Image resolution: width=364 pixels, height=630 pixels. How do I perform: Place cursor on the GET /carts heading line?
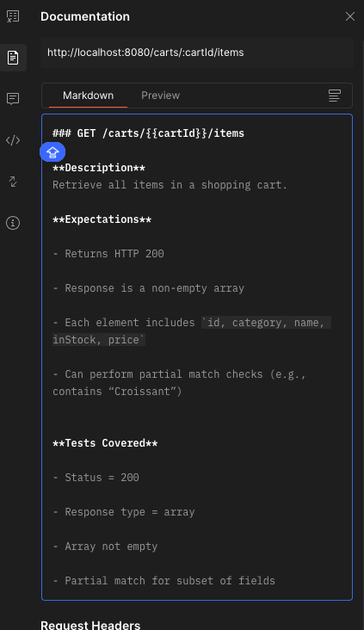[x=148, y=133]
